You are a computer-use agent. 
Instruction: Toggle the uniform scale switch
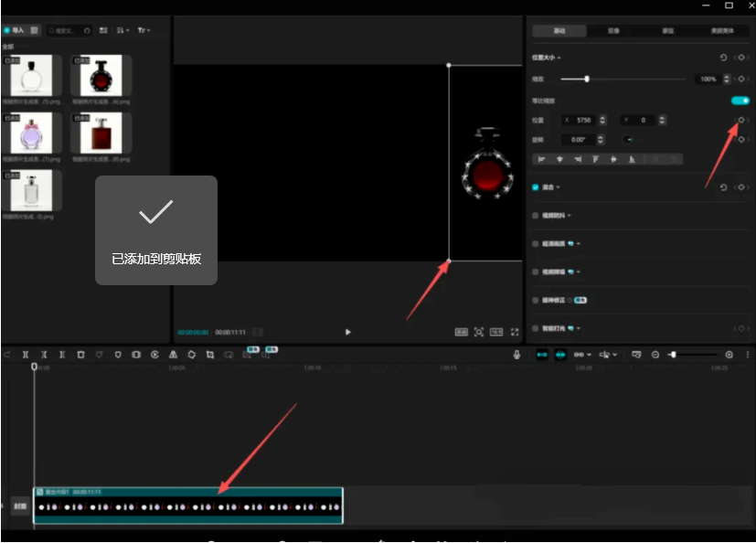[740, 101]
